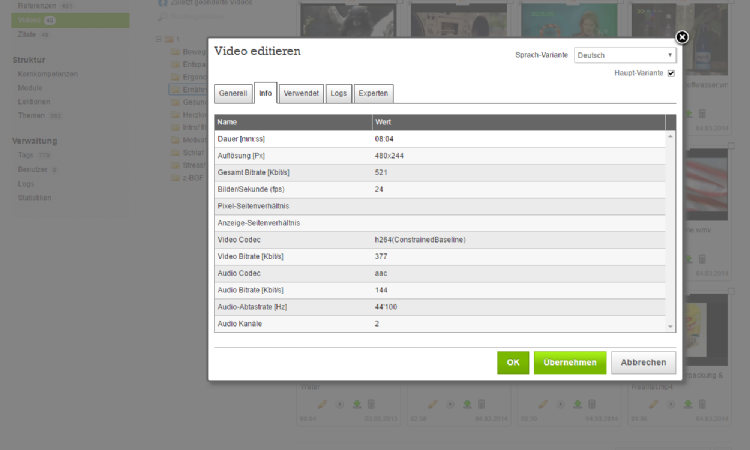Screen dimensions: 750x450
Task: Click the Name column header
Action: click(292, 121)
